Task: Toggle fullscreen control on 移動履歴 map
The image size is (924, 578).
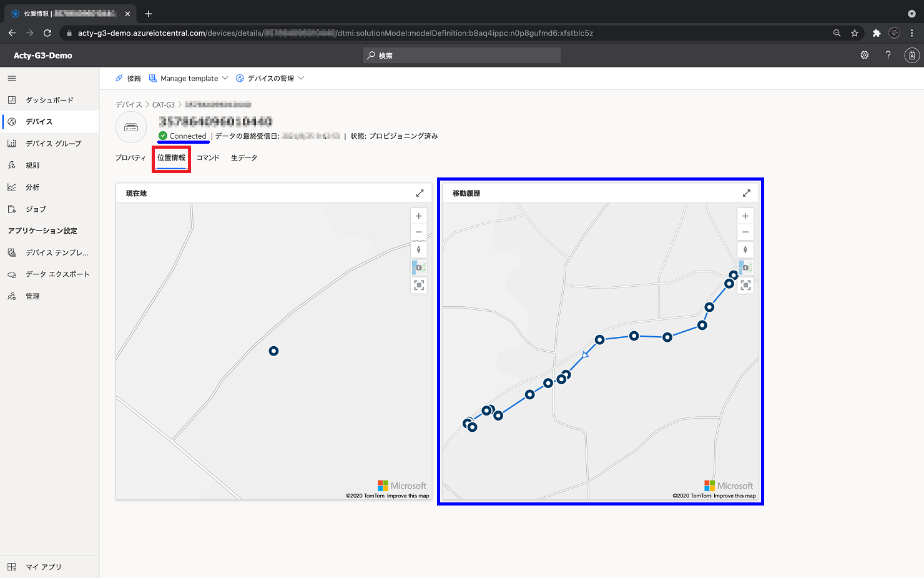Action: point(745,285)
